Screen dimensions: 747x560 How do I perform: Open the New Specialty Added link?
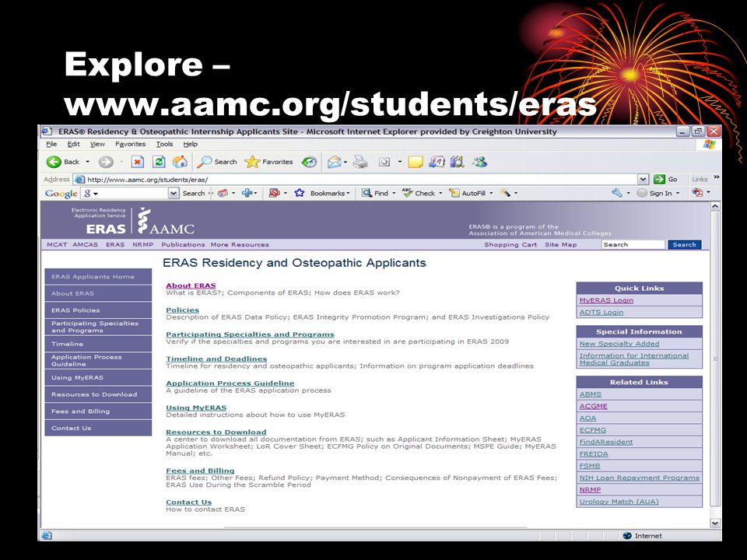tap(619, 343)
